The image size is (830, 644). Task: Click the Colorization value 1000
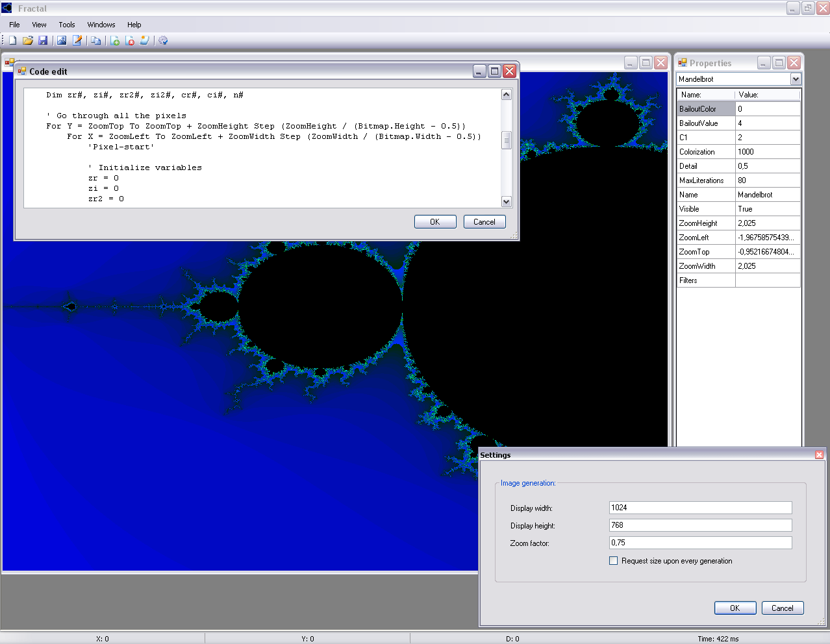[768, 152]
